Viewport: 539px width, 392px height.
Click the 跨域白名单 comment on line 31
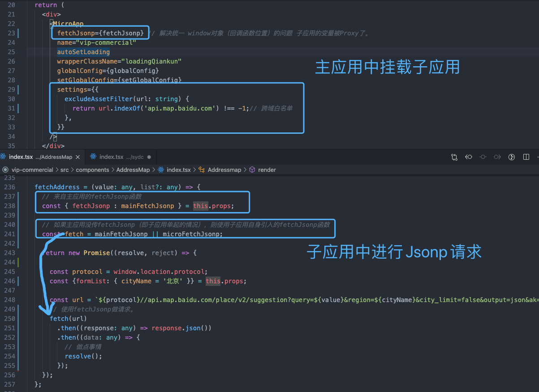pyautogui.click(x=272, y=108)
